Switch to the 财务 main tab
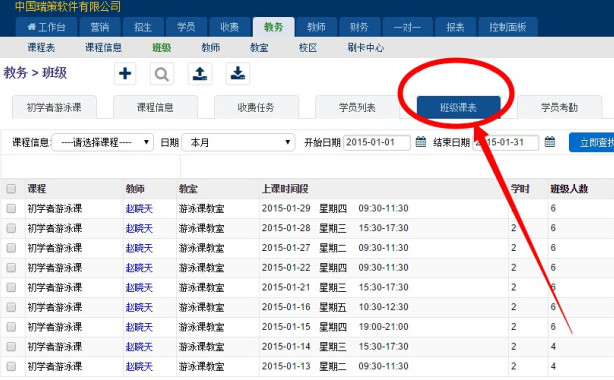Screen dimensions: 614x380 (x=359, y=27)
